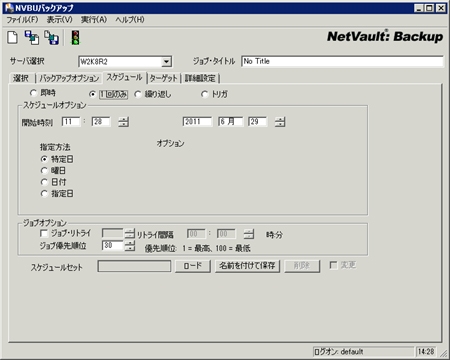Select the 指定日 radio option
Image resolution: width=450 pixels, height=360 pixels.
pos(44,193)
